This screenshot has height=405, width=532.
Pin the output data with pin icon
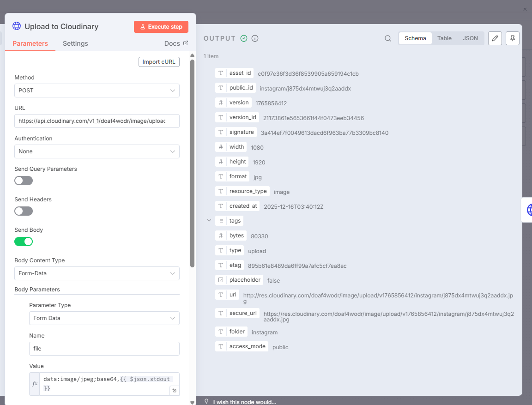tap(513, 38)
